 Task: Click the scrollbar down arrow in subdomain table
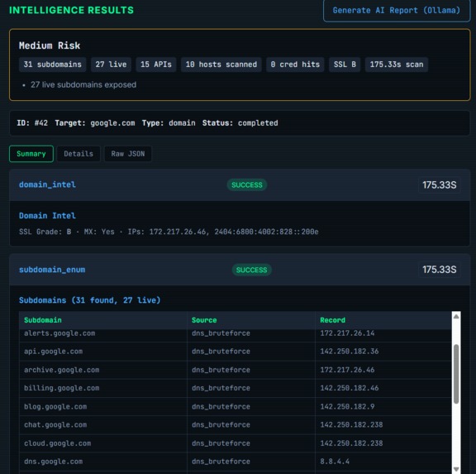[x=456, y=469]
